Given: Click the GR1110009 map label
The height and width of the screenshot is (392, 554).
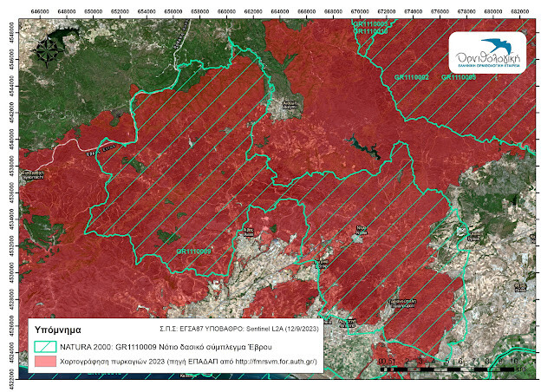Looking at the screenshot, I should [193, 252].
